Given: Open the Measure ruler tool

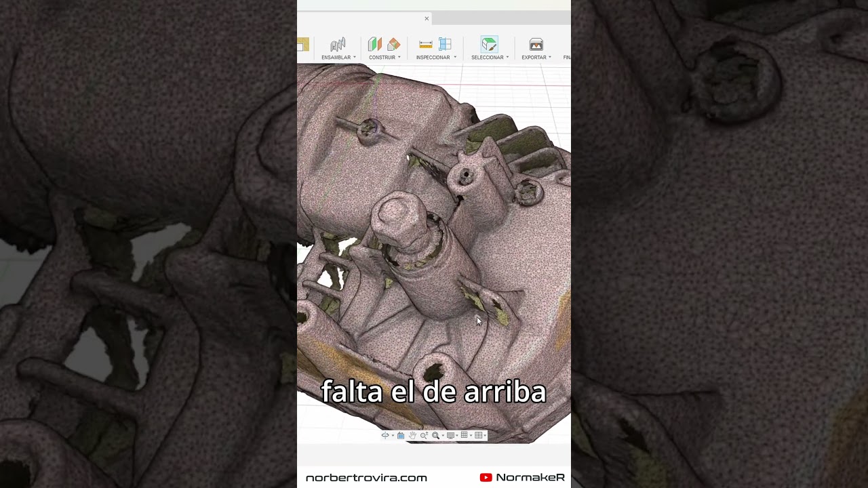Looking at the screenshot, I should point(426,45).
